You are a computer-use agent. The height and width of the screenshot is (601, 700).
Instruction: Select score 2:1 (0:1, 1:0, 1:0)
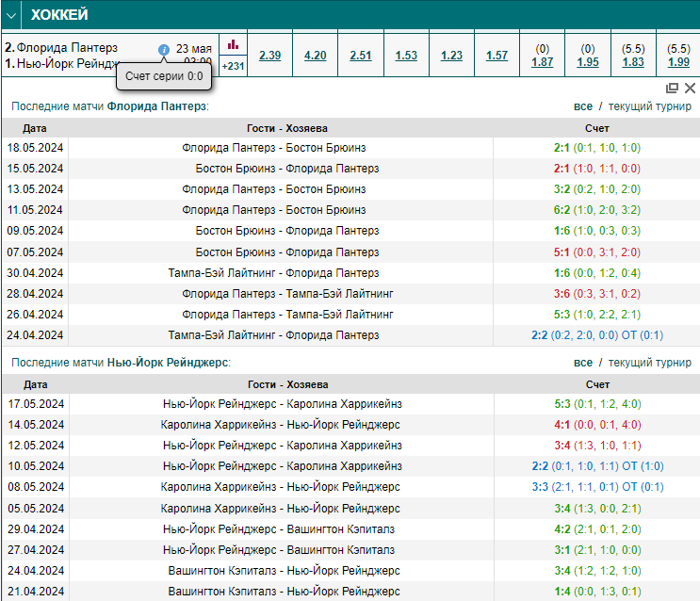click(597, 148)
